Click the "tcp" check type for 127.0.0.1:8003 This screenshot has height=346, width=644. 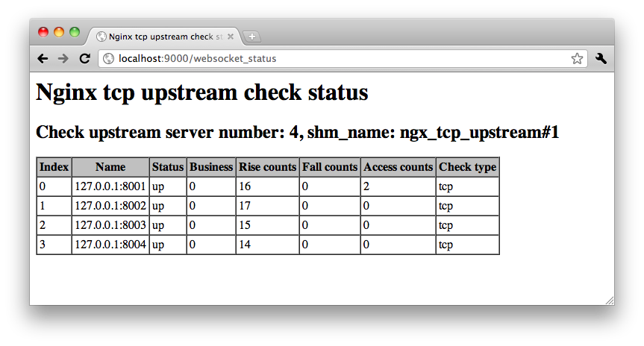pos(467,225)
